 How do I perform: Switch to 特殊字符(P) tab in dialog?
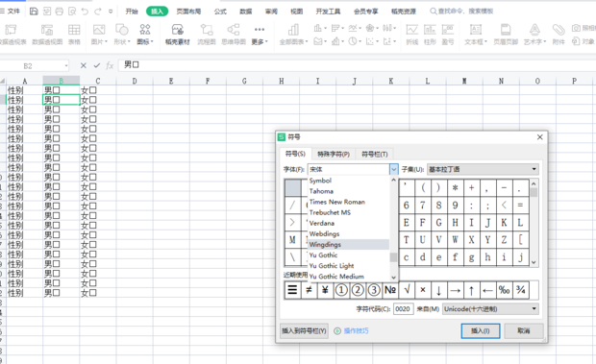point(334,154)
